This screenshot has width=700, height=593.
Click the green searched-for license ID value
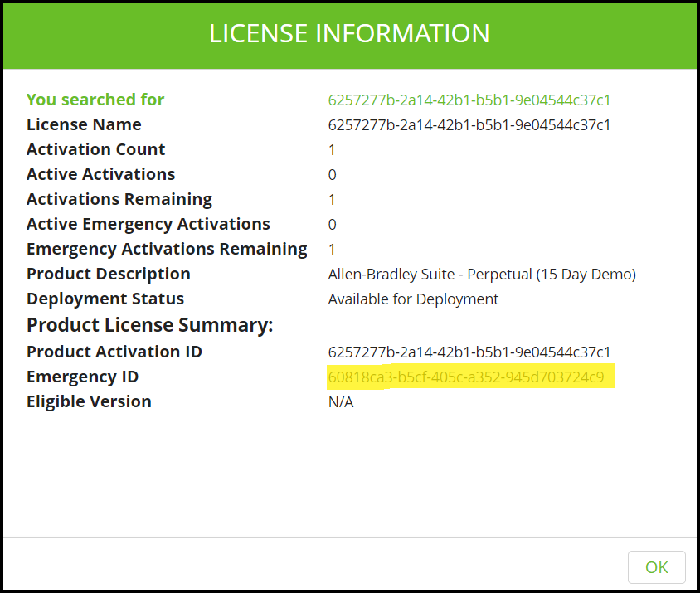click(469, 100)
